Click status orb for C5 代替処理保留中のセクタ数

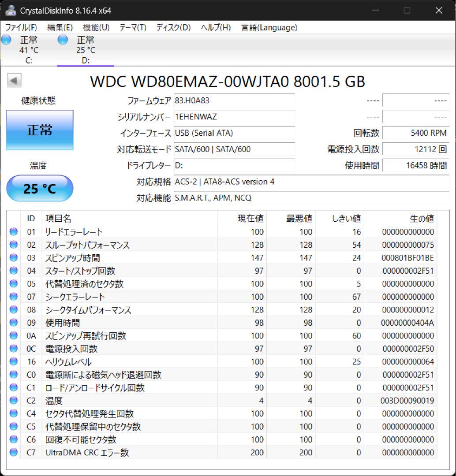point(14,427)
